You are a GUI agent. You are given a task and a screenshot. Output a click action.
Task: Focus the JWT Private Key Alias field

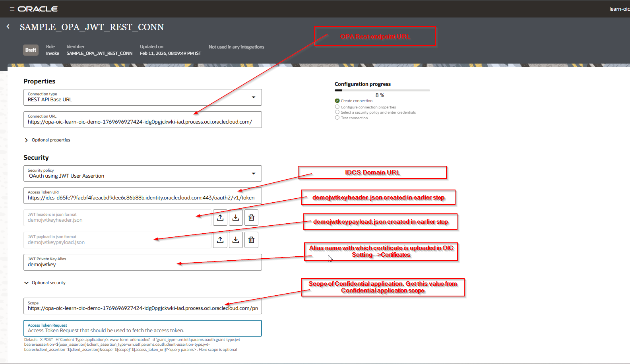[142, 264]
